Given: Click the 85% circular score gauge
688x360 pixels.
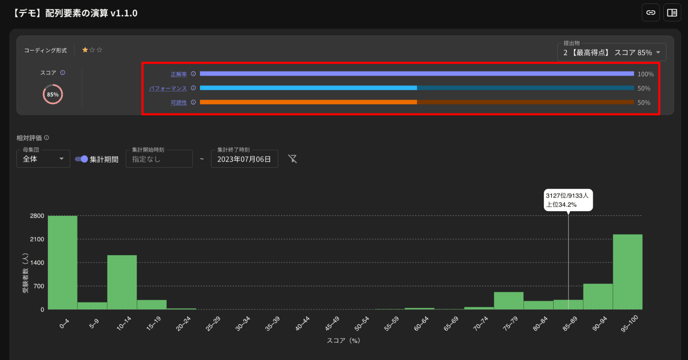Looking at the screenshot, I should point(53,94).
